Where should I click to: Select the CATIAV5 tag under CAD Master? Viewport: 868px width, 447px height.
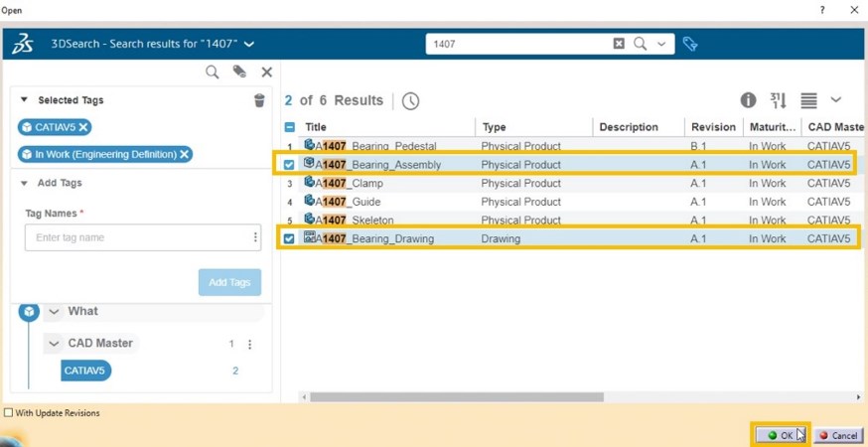[x=85, y=371]
